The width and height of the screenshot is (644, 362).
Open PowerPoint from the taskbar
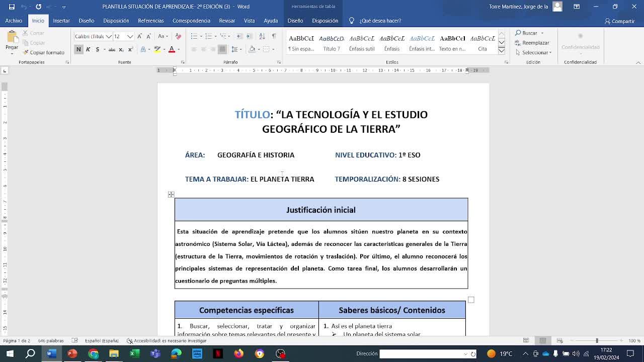click(x=72, y=353)
